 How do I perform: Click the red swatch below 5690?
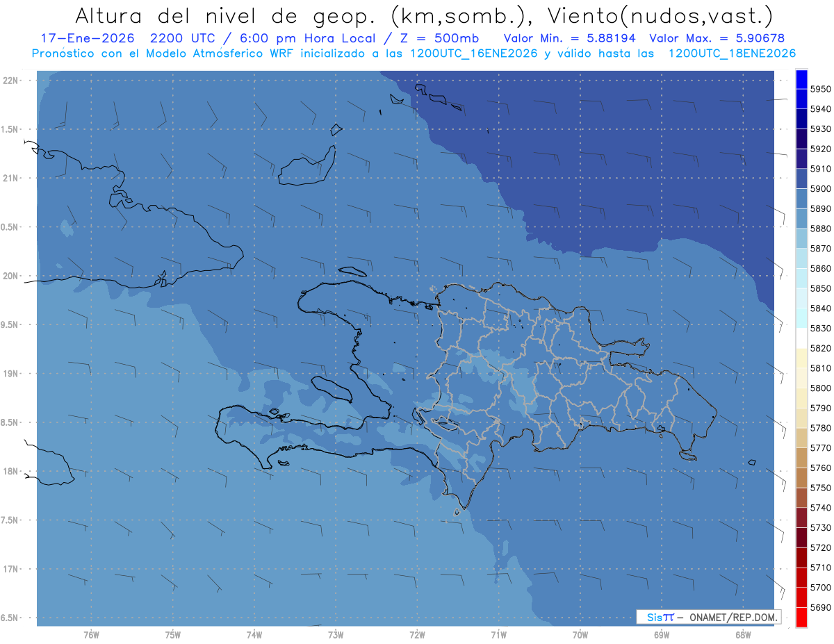point(801,617)
